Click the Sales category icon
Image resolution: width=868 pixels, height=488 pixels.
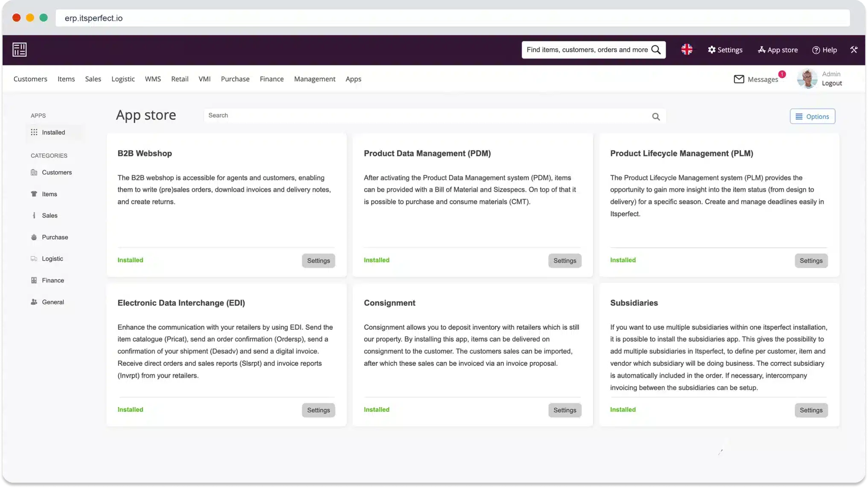(34, 216)
